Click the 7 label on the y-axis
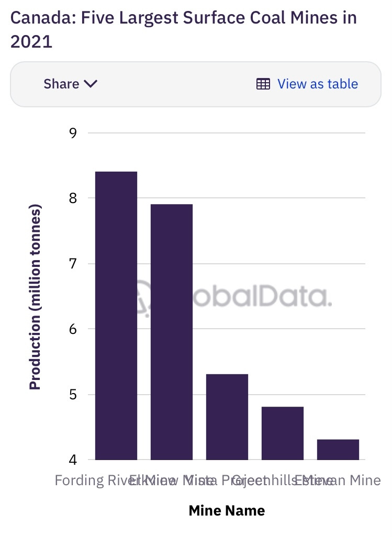 tap(73, 264)
